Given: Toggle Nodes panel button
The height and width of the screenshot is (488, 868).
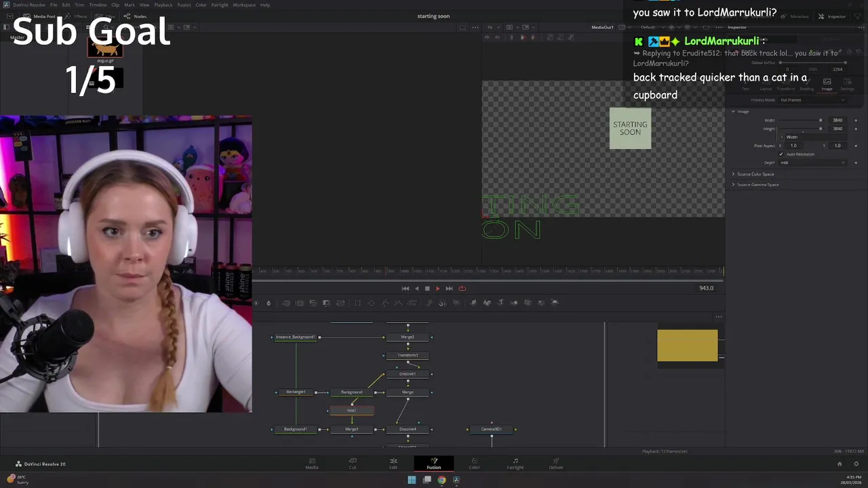Looking at the screenshot, I should click(x=135, y=16).
